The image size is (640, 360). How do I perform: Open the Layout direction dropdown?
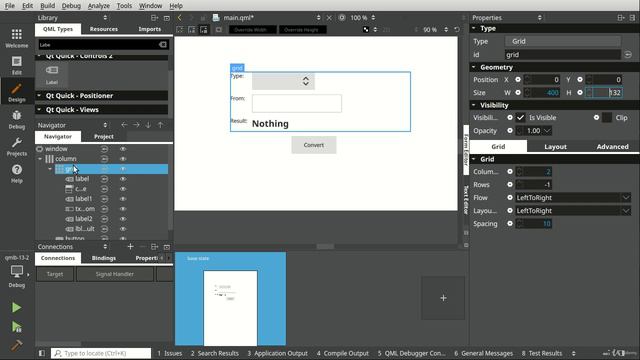(573, 211)
